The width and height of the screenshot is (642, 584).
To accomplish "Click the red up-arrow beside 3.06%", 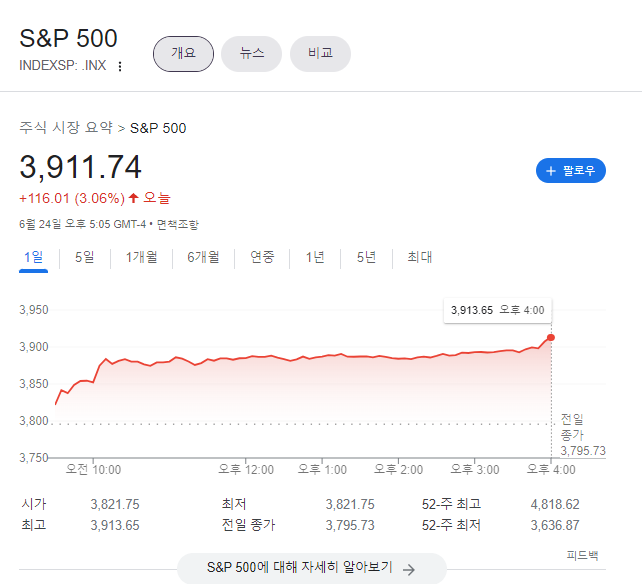I will pos(133,198).
